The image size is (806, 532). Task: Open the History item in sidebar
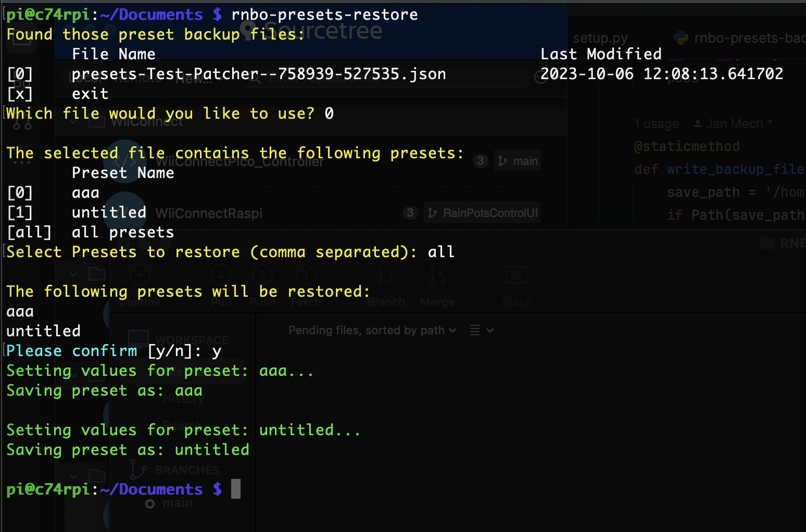point(183,399)
